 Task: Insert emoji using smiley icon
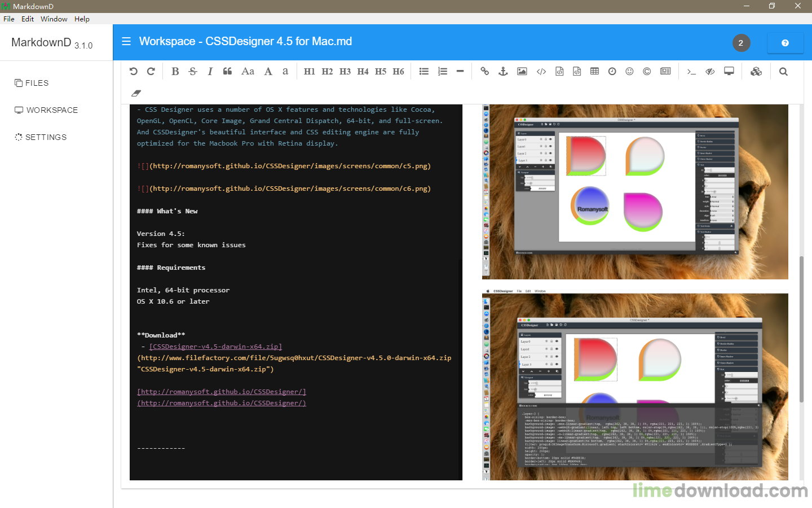[629, 72]
